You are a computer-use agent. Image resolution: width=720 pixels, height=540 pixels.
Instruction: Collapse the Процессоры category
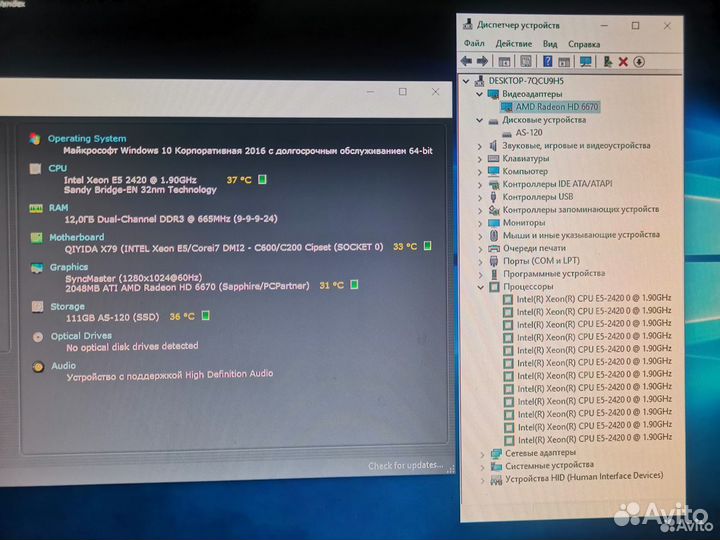click(x=480, y=287)
